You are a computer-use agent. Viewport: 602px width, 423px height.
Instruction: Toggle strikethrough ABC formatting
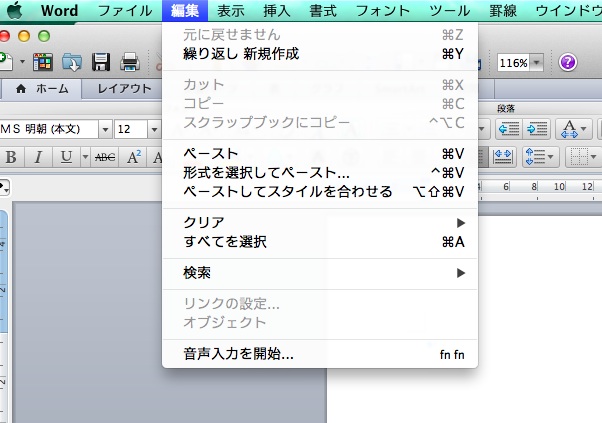click(x=105, y=157)
